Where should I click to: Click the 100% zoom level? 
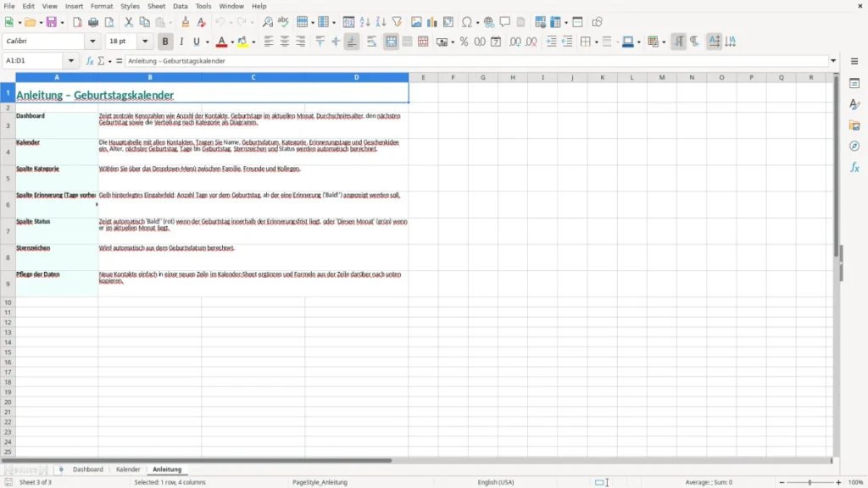click(856, 482)
